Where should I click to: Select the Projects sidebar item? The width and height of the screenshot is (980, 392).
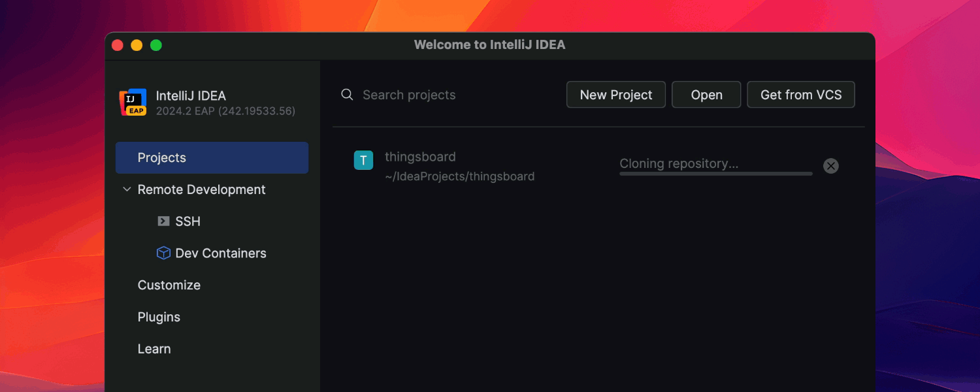click(x=212, y=157)
